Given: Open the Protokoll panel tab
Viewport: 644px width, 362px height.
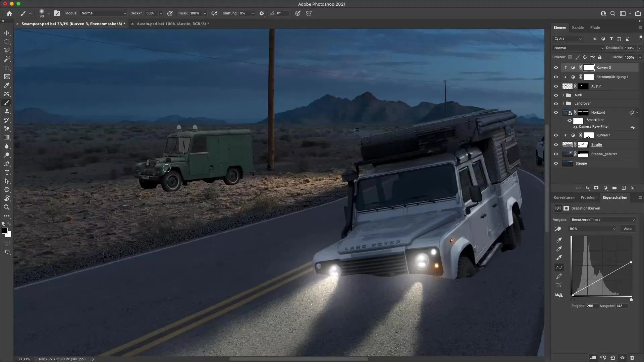Looking at the screenshot, I should (589, 197).
